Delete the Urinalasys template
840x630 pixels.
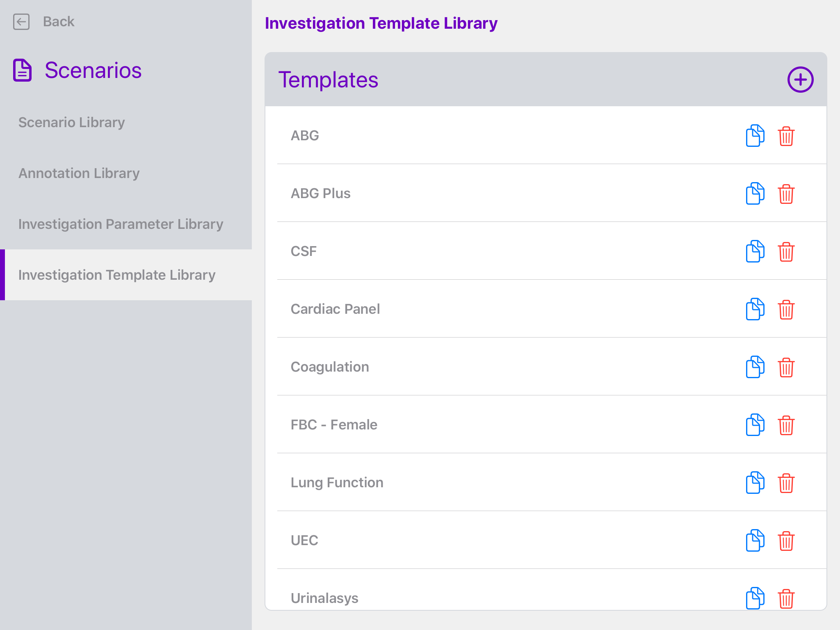click(786, 598)
